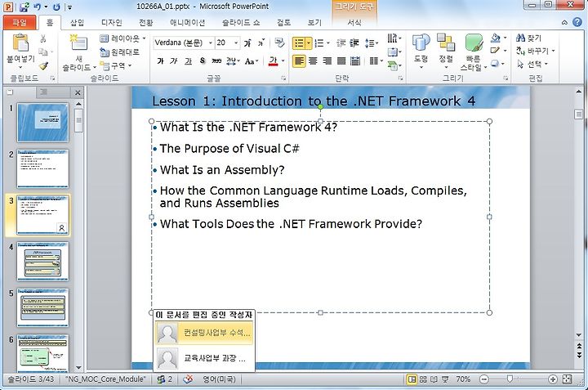Select slide 1 thumbnail
Viewport: 588px width, 390px height.
click(42, 123)
